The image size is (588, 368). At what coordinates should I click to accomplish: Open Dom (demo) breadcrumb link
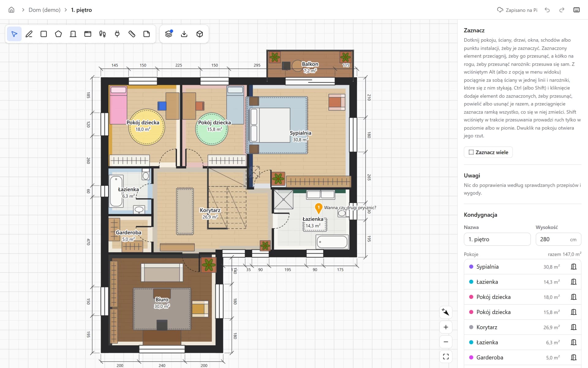point(44,10)
